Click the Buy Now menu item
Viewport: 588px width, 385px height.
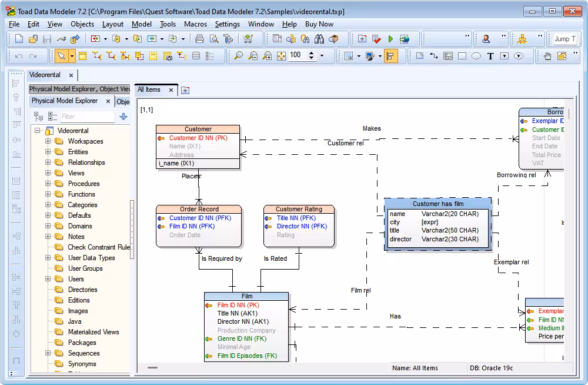coord(319,24)
